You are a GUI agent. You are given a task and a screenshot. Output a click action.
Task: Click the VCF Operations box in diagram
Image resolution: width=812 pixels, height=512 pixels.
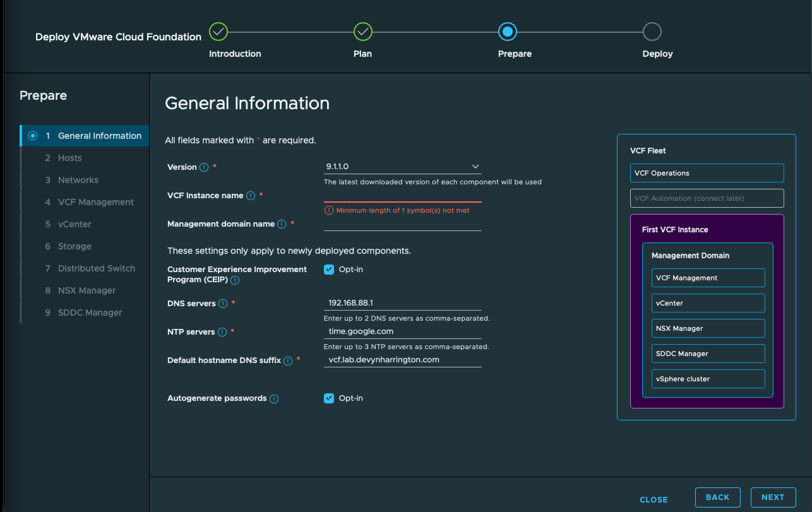(707, 173)
